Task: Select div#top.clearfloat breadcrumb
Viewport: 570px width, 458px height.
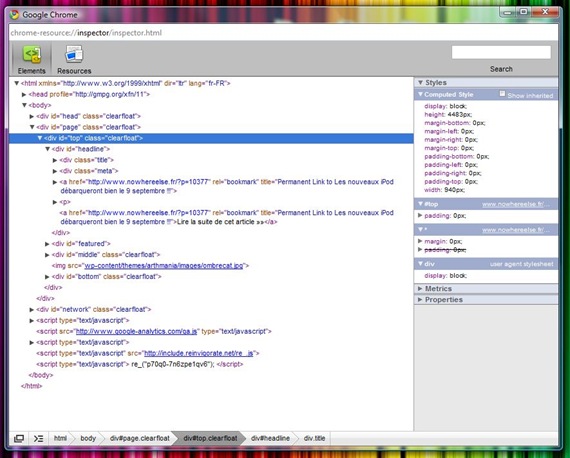Action: point(210,438)
